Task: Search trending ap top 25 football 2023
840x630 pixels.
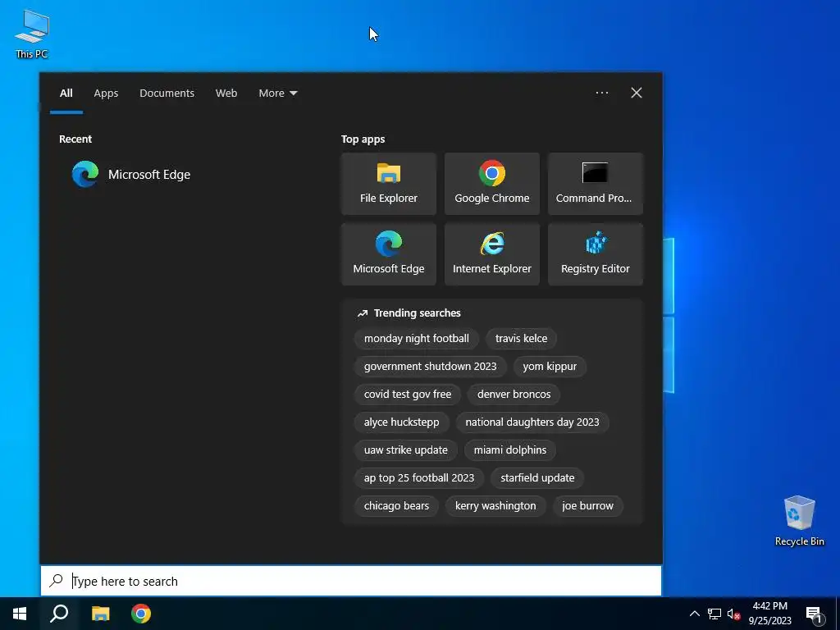Action: coord(419,478)
